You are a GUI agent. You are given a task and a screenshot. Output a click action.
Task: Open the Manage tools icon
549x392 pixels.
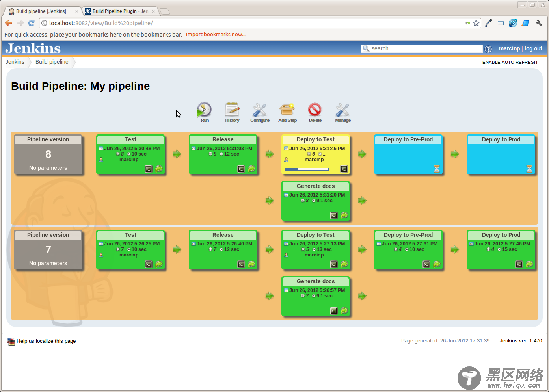(x=342, y=110)
